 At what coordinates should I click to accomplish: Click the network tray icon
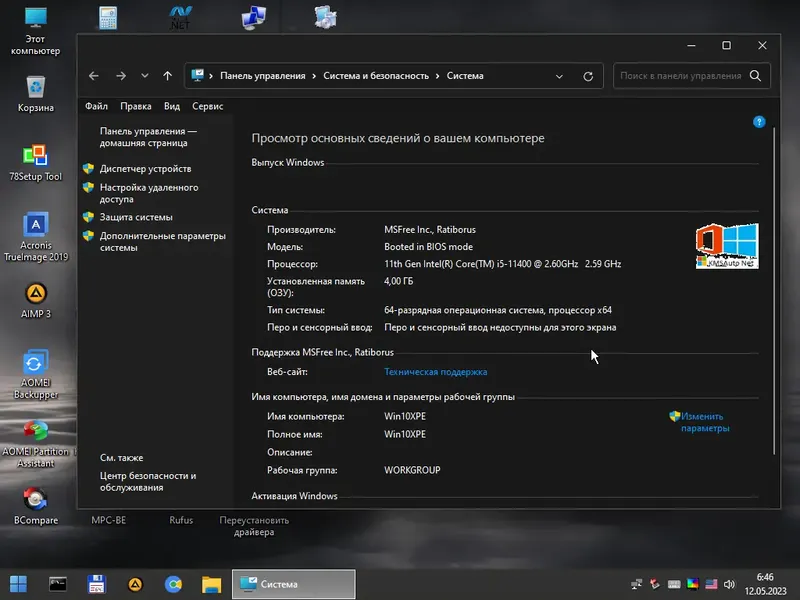pyautogui.click(x=636, y=584)
